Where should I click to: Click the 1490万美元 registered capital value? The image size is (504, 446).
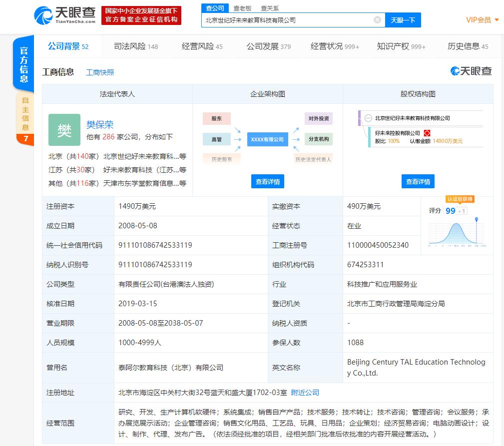click(x=137, y=206)
